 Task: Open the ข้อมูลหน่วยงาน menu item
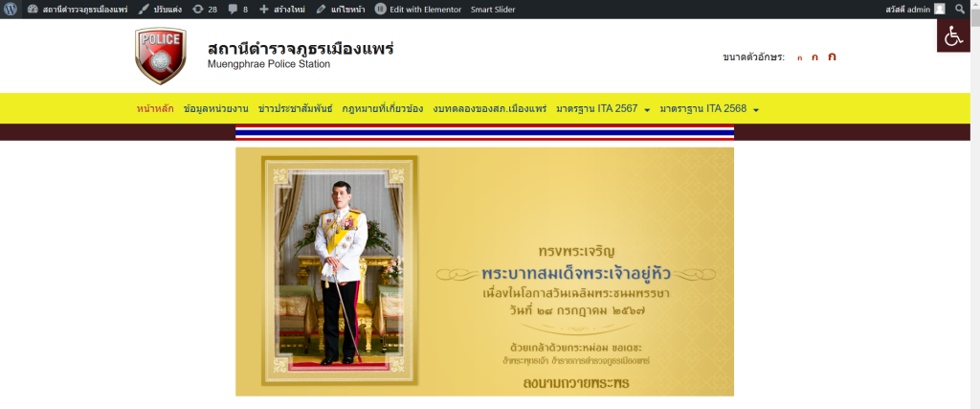[216, 109]
